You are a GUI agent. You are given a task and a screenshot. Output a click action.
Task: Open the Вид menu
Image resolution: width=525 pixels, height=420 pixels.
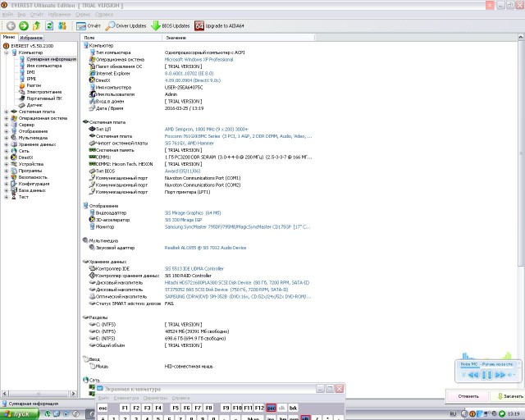[21, 15]
